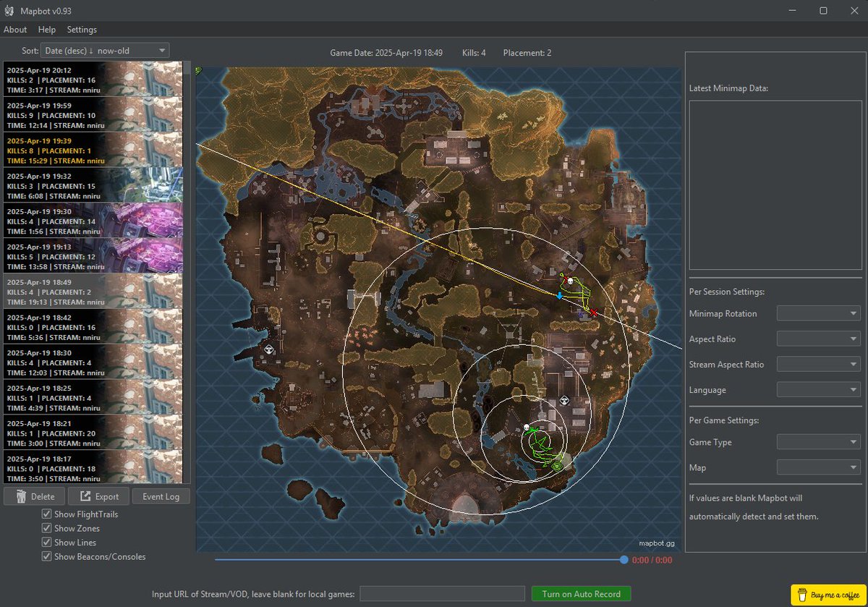This screenshot has height=607, width=868.
Task: Click the blue diamond marker on the map
Action: point(559,296)
